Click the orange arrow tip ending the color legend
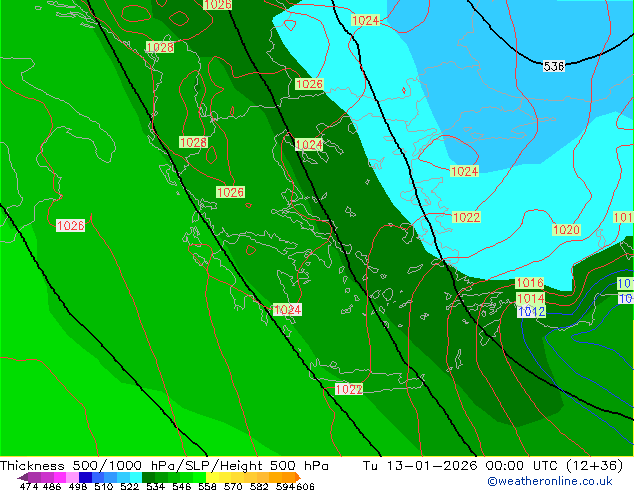Image resolution: width=634 pixels, height=490 pixels. click(x=298, y=477)
